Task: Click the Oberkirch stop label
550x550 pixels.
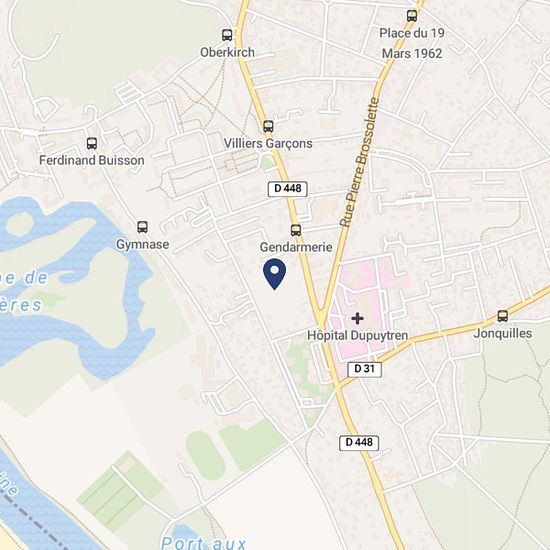Action: point(227,52)
